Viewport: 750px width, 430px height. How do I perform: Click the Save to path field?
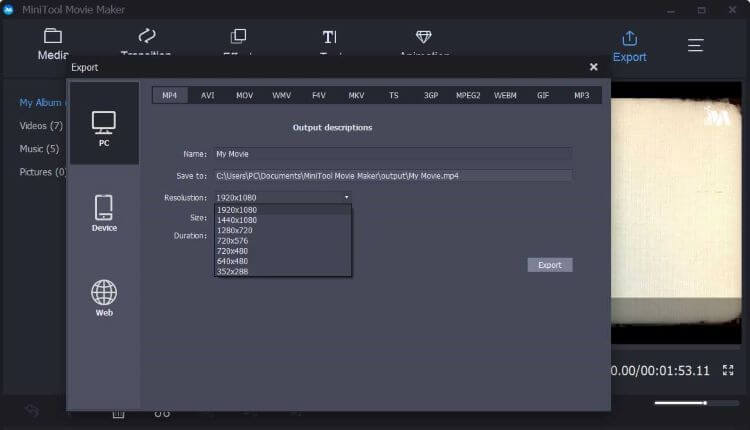pos(393,176)
